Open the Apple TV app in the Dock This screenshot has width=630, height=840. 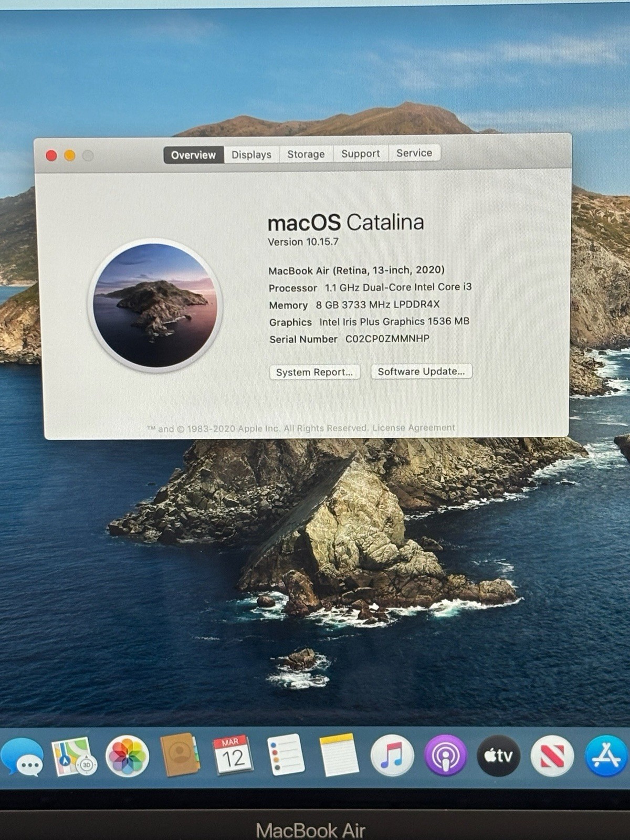point(499,756)
